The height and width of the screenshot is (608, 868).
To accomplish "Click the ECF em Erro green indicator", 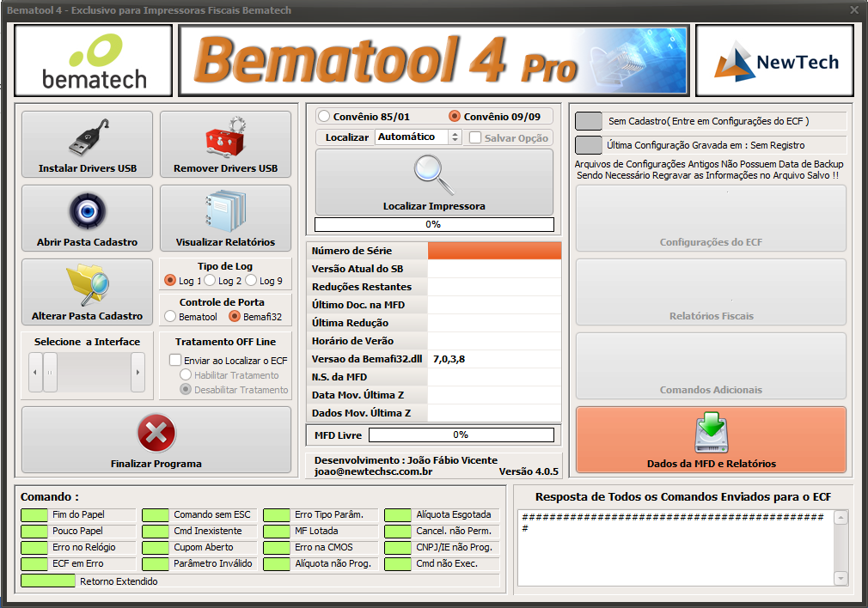I will 34,563.
